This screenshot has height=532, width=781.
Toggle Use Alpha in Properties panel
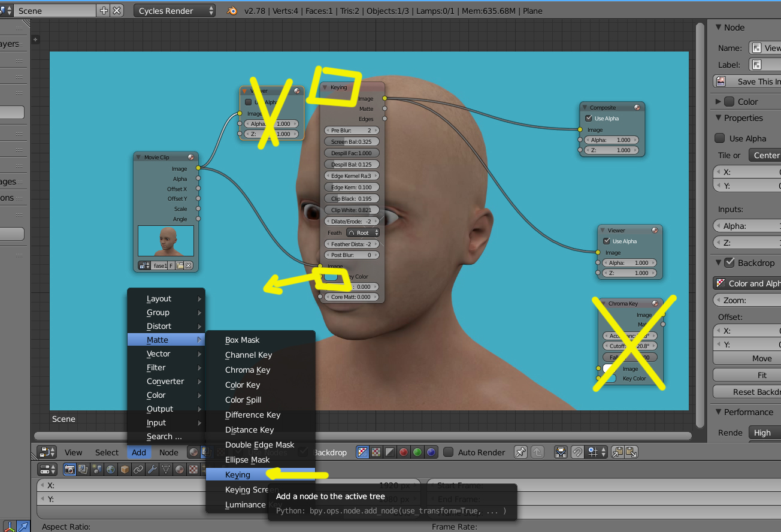(x=720, y=138)
